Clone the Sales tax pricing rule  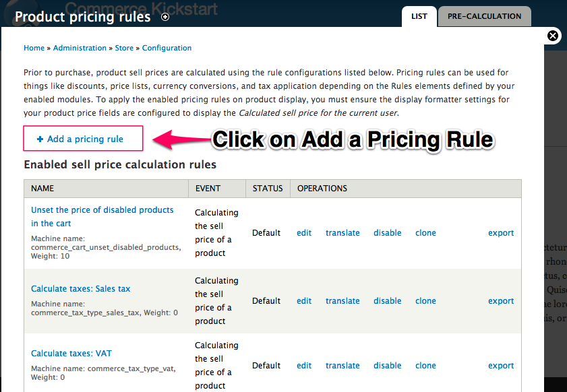click(425, 300)
